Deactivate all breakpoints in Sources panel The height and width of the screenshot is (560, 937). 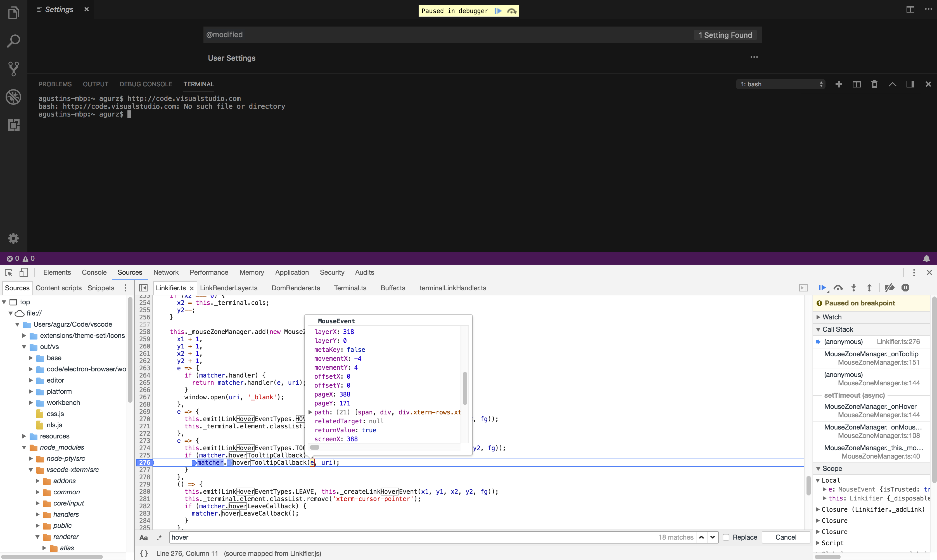click(x=889, y=288)
